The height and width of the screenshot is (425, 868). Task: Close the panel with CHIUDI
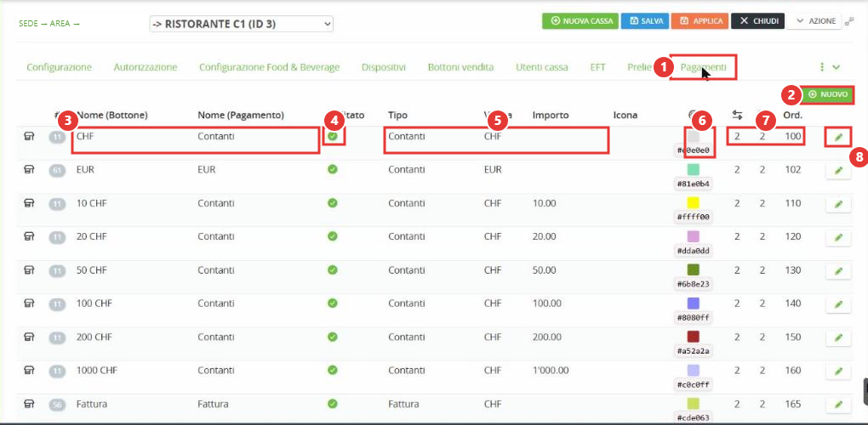click(758, 21)
